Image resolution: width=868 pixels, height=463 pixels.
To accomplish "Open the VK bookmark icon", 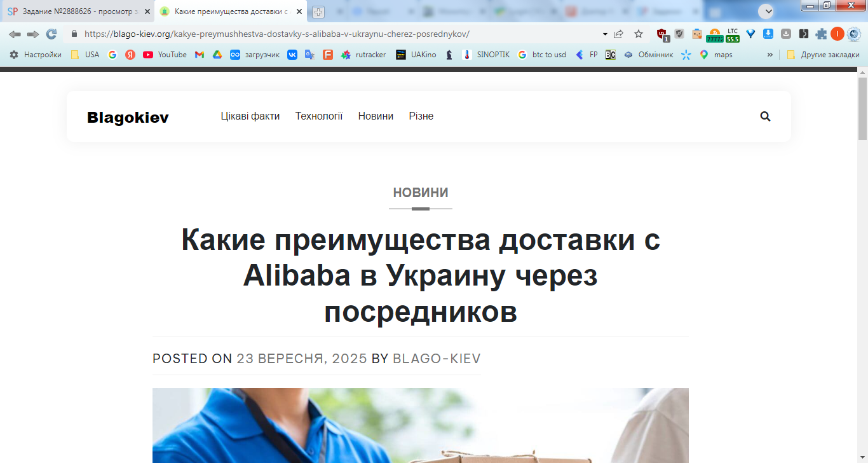I will (x=292, y=55).
